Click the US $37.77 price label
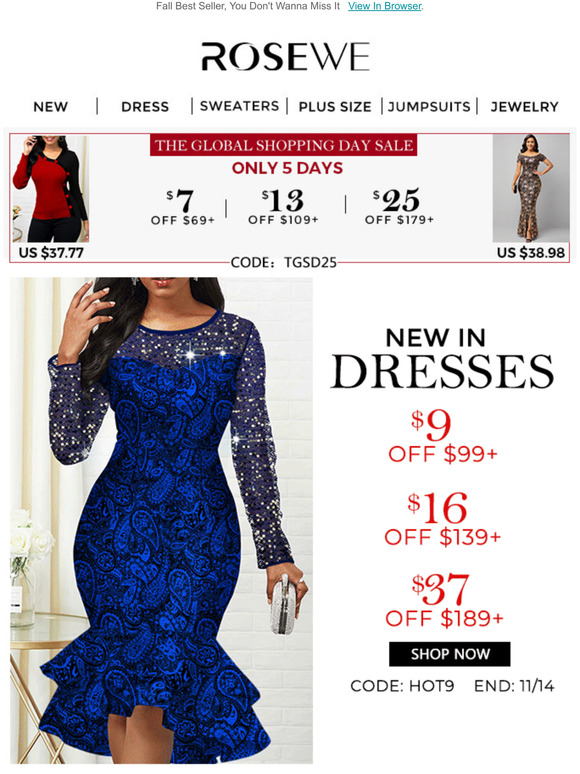The image size is (580, 774). [51, 253]
